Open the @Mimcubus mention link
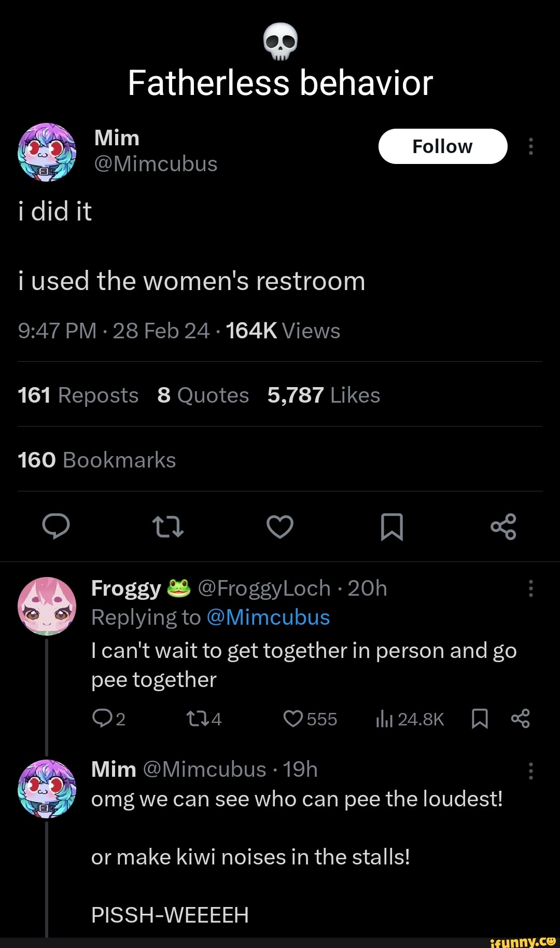Image resolution: width=560 pixels, height=948 pixels. 268,617
